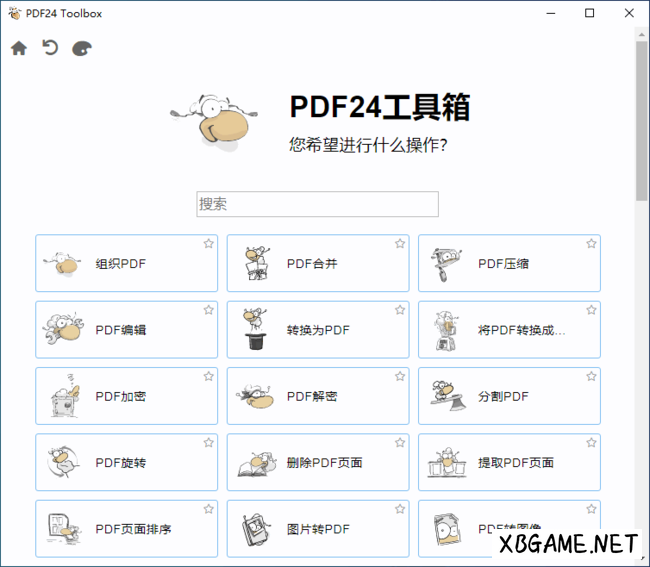Launch the PDF压缩 tool
Image resolution: width=650 pixels, height=567 pixels.
[x=509, y=264]
